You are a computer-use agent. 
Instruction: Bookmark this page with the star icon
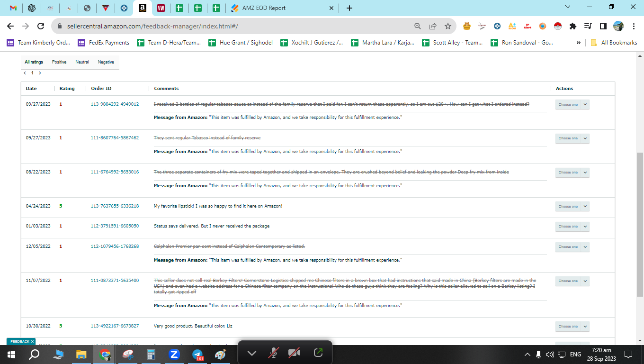447,26
